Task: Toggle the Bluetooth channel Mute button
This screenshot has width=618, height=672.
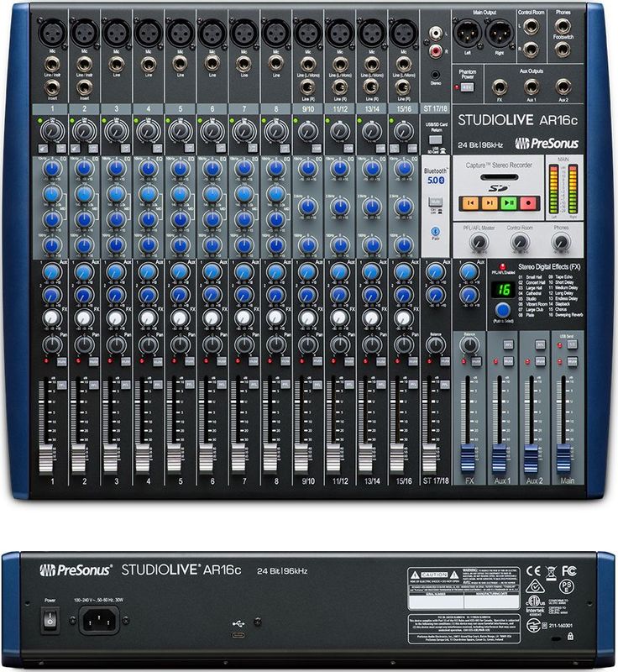Action: (x=436, y=202)
